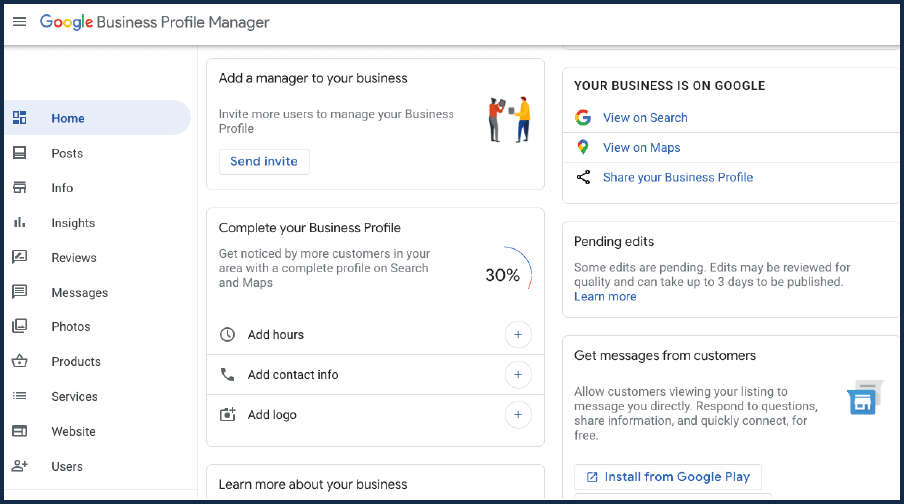Image resolution: width=904 pixels, height=504 pixels.
Task: Click the Add contact info label
Action: click(x=293, y=375)
